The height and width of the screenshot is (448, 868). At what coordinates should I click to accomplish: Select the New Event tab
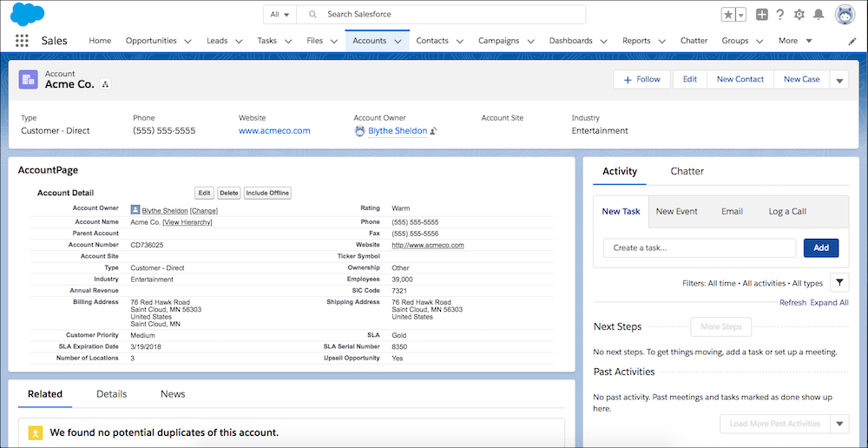pos(676,211)
